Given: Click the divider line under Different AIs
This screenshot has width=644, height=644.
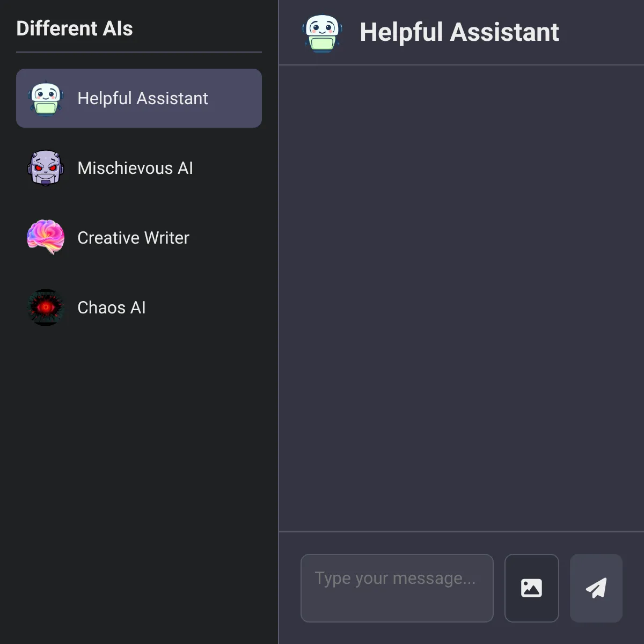Looking at the screenshot, I should 139,52.
